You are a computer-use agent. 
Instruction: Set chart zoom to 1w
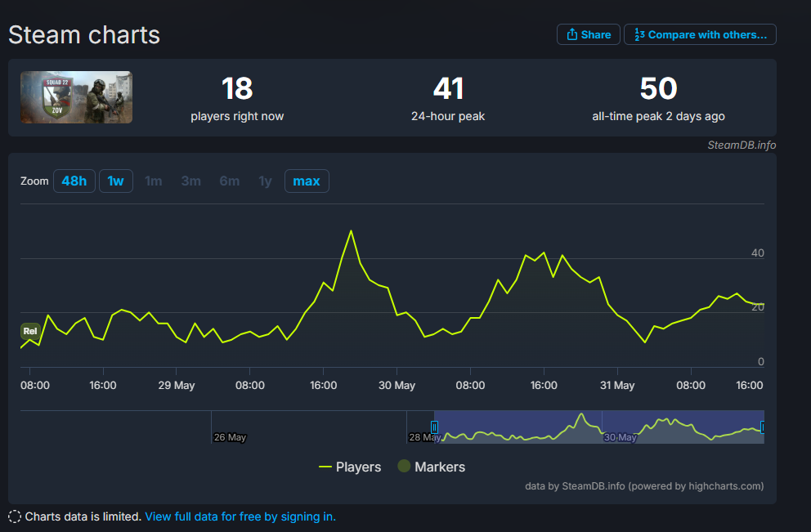(x=116, y=181)
